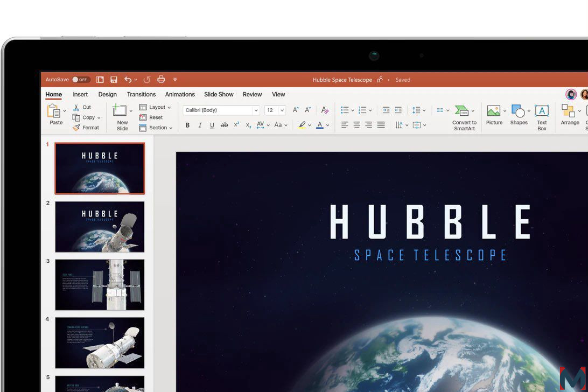
Task: Align text right
Action: pyautogui.click(x=369, y=125)
